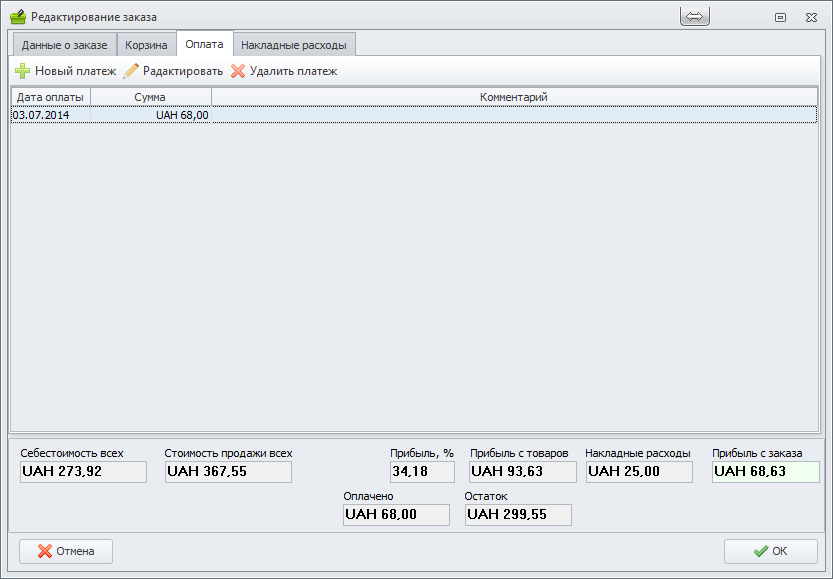Open the Корзина tab
The image size is (833, 579).
146,45
